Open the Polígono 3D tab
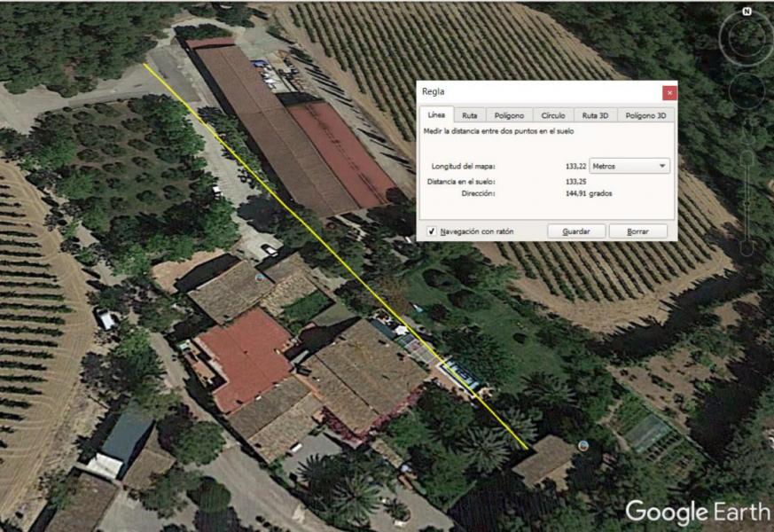 point(645,115)
